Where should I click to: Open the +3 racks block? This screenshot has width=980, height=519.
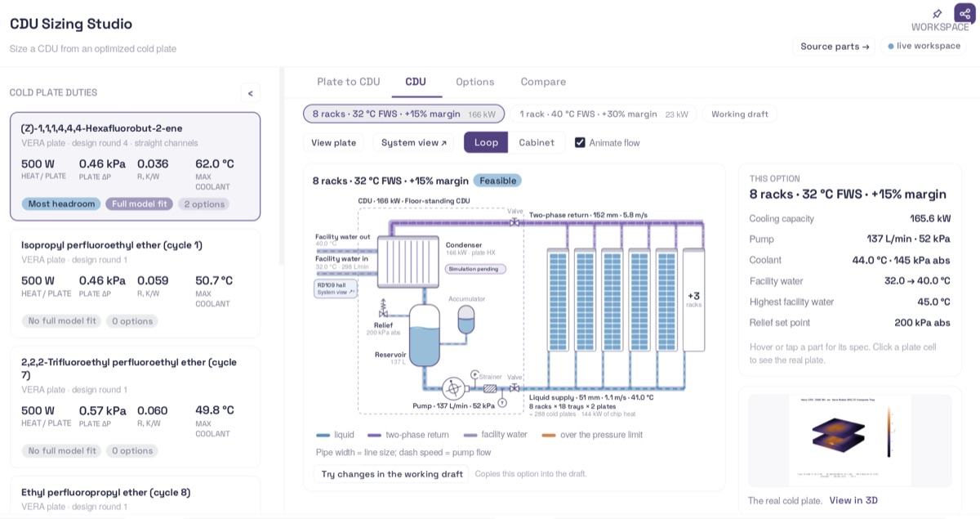coord(693,299)
